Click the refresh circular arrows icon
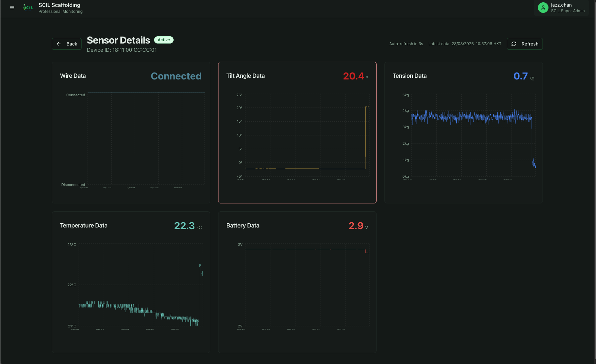Image resolution: width=596 pixels, height=364 pixels. 514,44
